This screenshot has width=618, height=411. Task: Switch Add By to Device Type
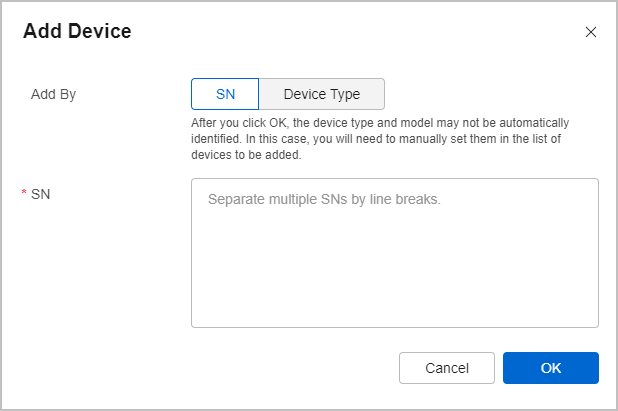322,94
